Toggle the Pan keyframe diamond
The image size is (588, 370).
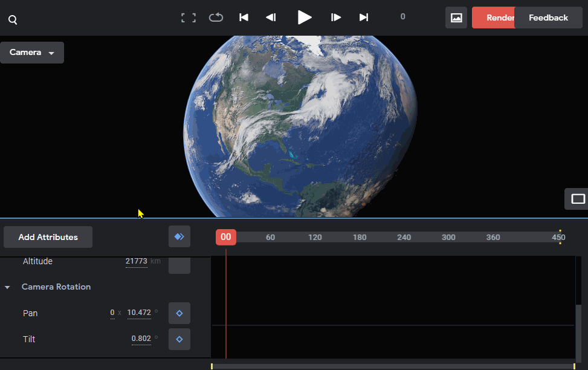pos(179,313)
